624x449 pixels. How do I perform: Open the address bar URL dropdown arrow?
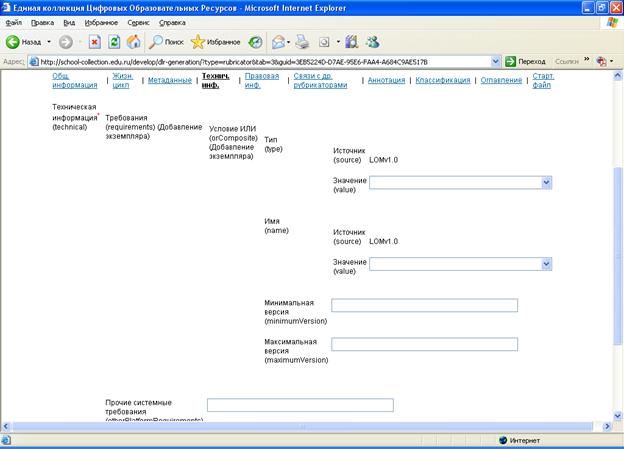(495, 62)
